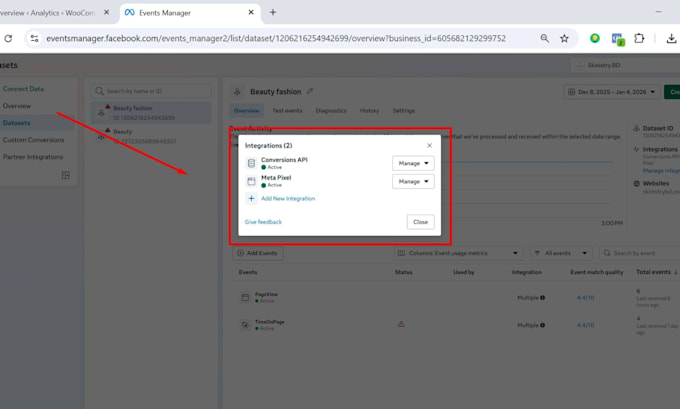
Task: Sort by Total events column header
Action: (x=656, y=272)
